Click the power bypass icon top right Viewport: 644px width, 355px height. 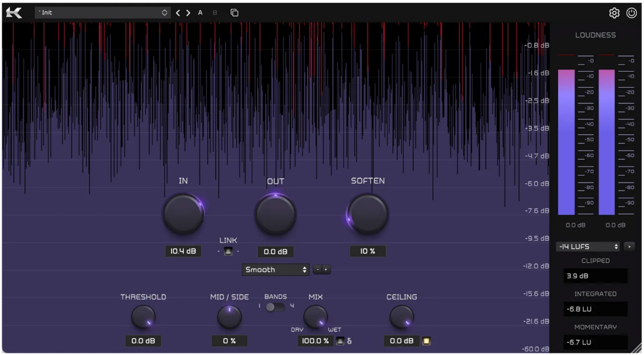[631, 13]
